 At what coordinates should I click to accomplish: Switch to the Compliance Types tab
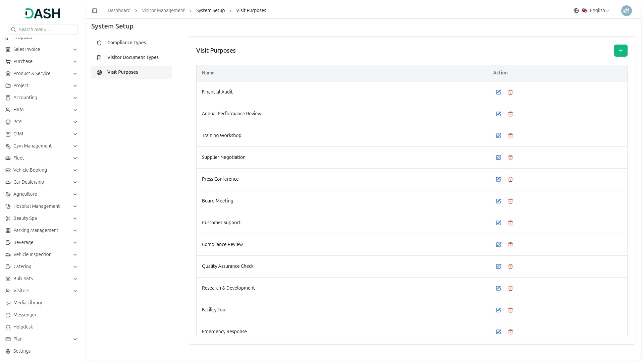click(x=126, y=43)
